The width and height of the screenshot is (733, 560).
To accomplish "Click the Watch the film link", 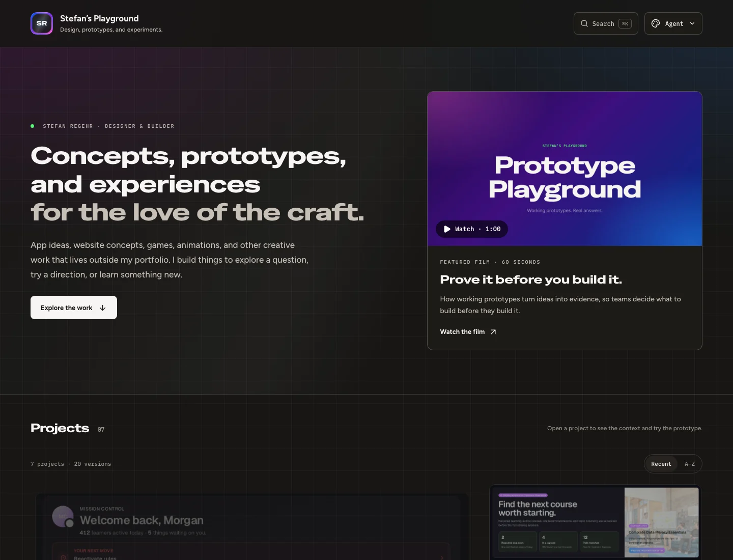I will pyautogui.click(x=468, y=332).
